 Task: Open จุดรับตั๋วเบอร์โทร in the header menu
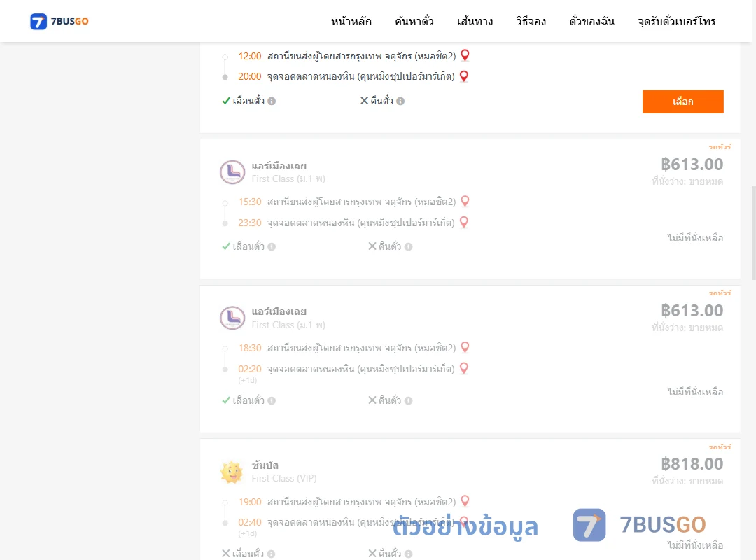676,21
